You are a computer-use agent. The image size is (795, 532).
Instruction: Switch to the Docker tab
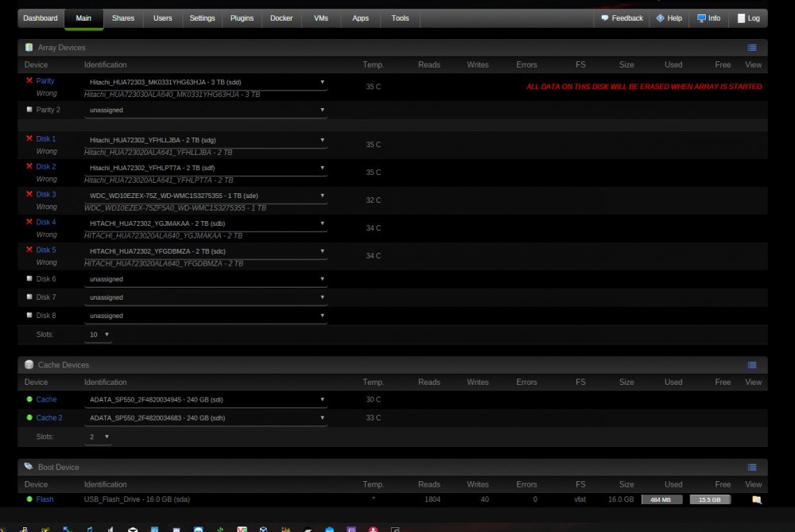(x=281, y=18)
